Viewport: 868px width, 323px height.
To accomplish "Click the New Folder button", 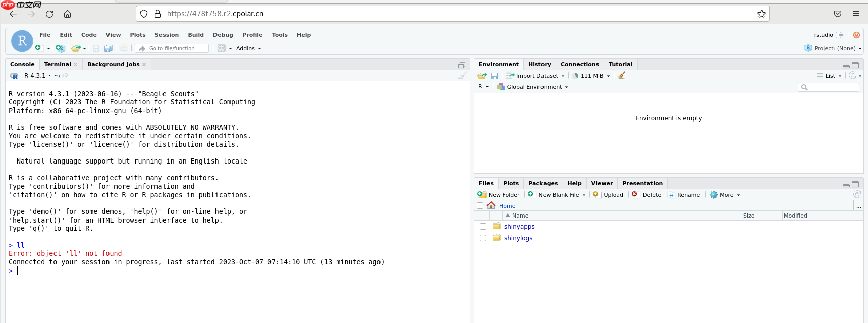I will [499, 195].
